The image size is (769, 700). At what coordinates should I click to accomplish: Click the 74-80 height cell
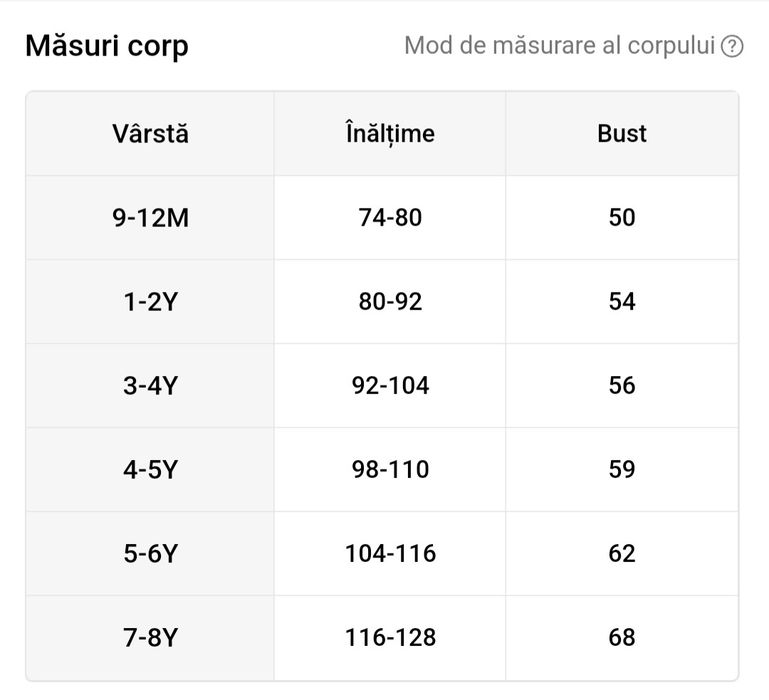[x=390, y=218]
